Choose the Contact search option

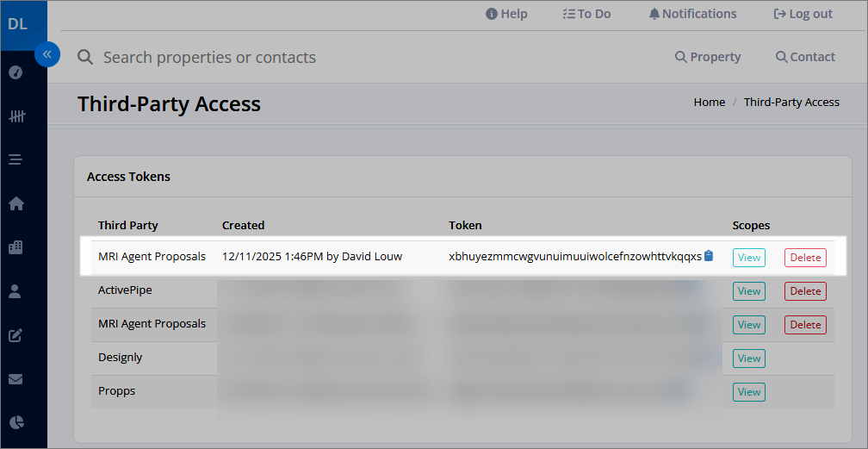coord(805,57)
